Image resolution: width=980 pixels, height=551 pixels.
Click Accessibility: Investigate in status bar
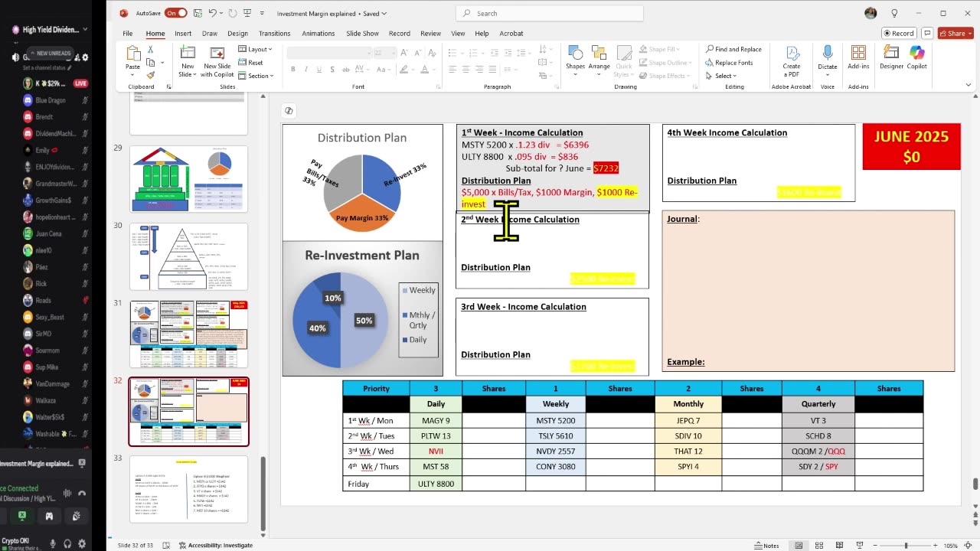point(215,546)
